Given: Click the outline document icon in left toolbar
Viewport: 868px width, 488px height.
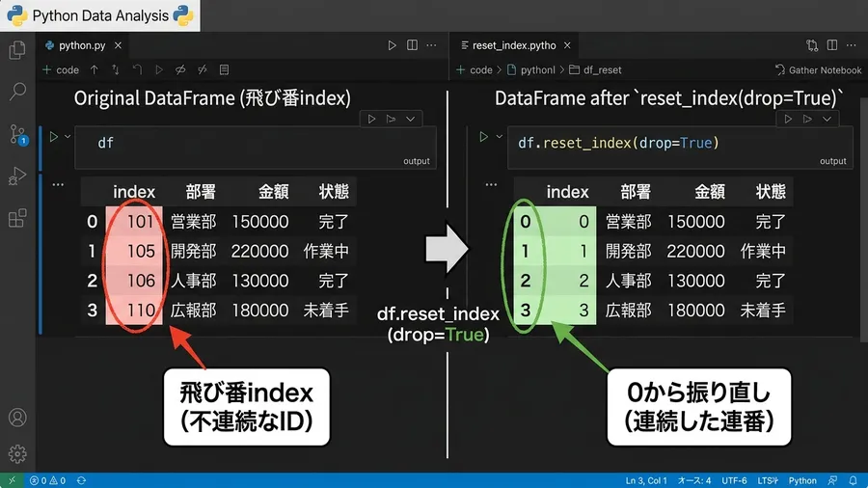Looking at the screenshot, I should (x=224, y=69).
